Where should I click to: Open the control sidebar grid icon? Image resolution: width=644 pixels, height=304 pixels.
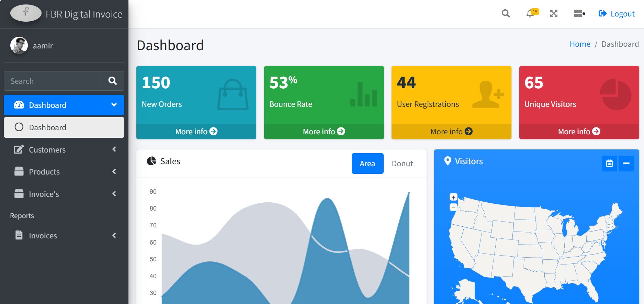[x=579, y=14]
